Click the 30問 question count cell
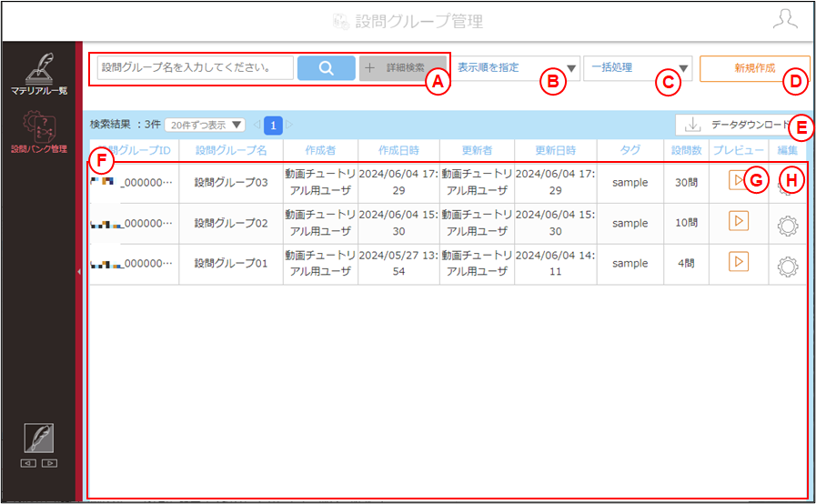This screenshot has height=504, width=816. coord(687,183)
